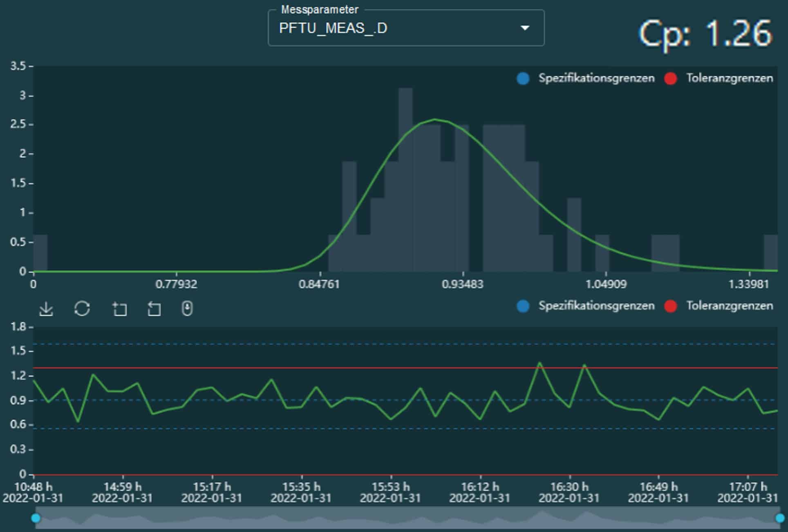The image size is (788, 532).
Task: Toggle Toleranzgrenzen legend dot in histogram chart
Action: (x=670, y=78)
